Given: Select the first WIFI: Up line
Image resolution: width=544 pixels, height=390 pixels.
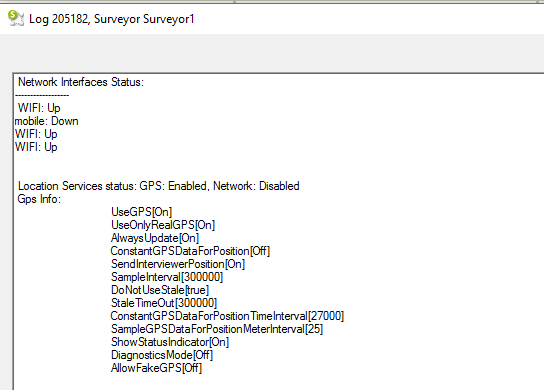Looking at the screenshot, I should click(x=39, y=108).
